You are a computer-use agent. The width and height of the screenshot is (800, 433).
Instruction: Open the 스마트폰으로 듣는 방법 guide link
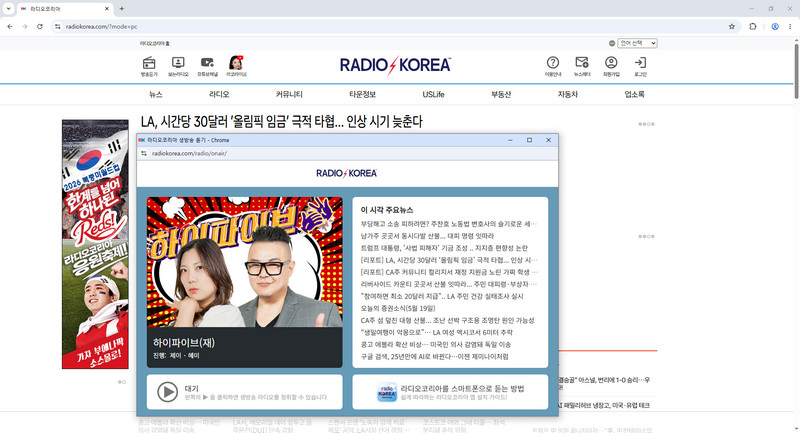(x=462, y=388)
